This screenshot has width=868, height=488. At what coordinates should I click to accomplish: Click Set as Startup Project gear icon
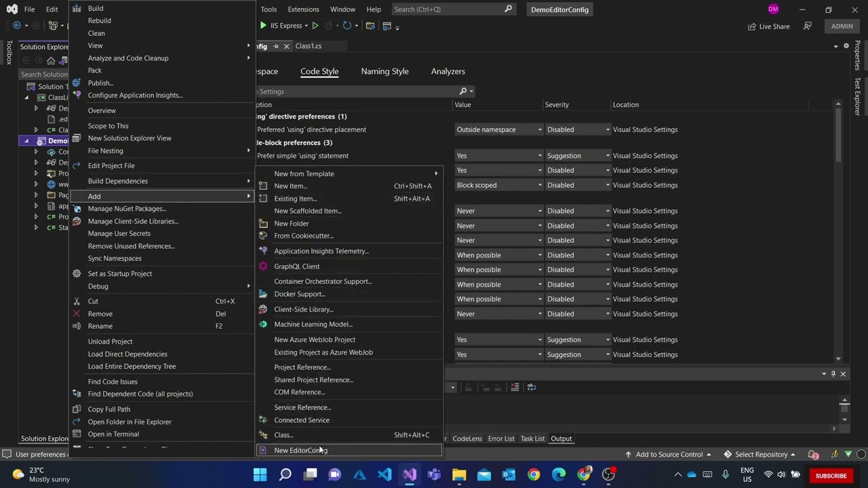(x=77, y=274)
